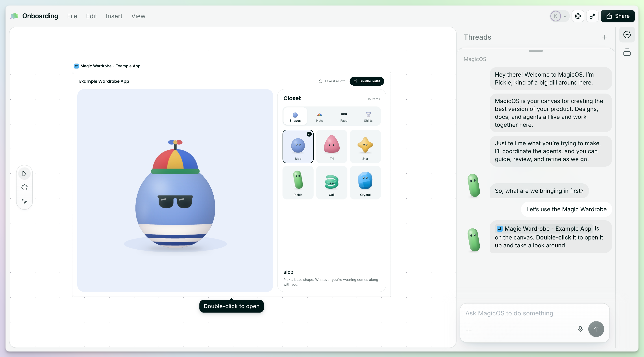
Task: Open the Insert menu
Action: (114, 16)
